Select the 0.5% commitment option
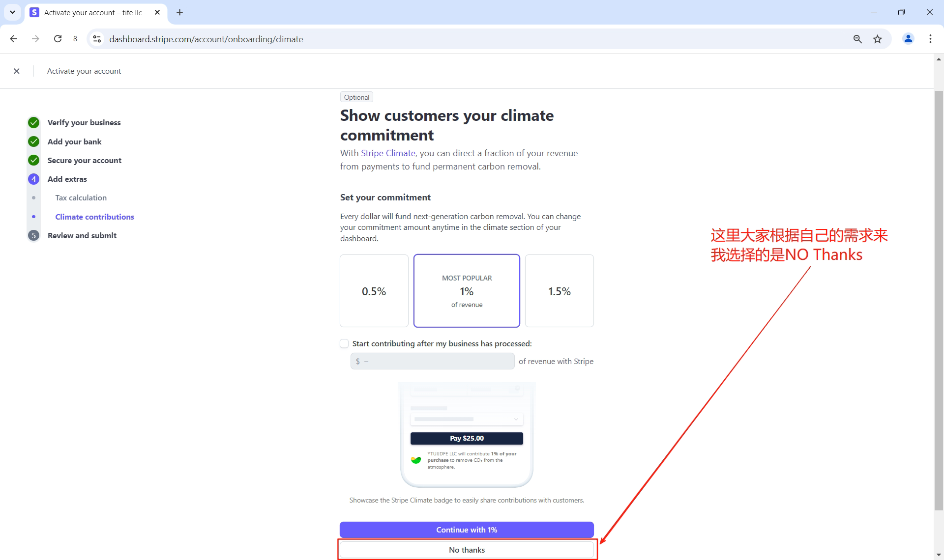Image resolution: width=944 pixels, height=560 pixels. 374,291
